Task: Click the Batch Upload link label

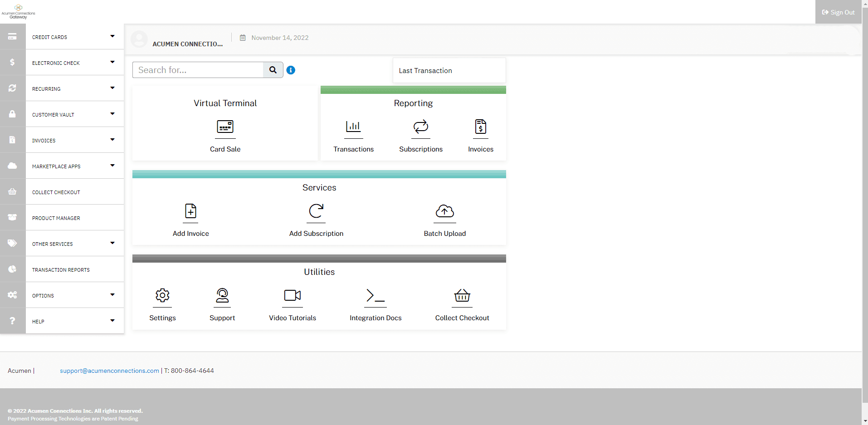Action: coord(445,234)
